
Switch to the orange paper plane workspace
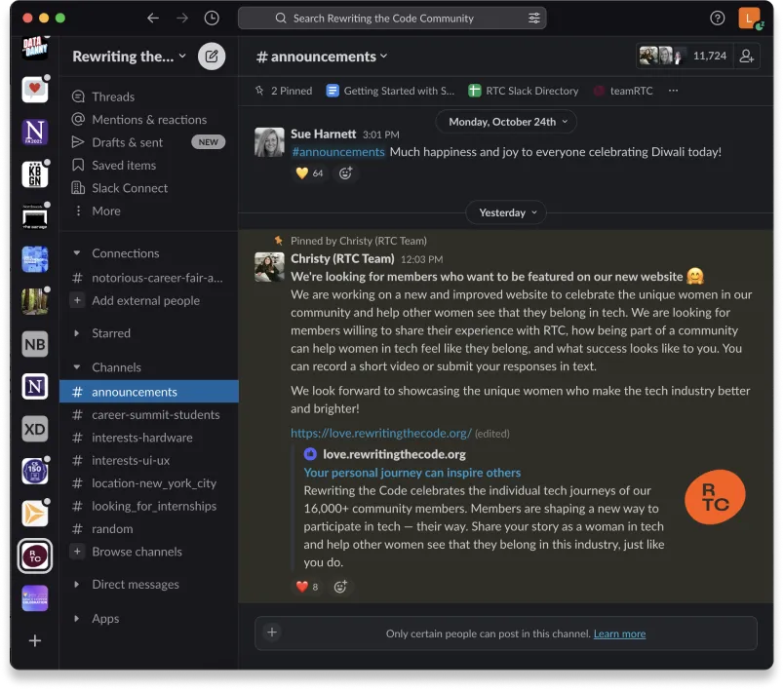coord(35,514)
